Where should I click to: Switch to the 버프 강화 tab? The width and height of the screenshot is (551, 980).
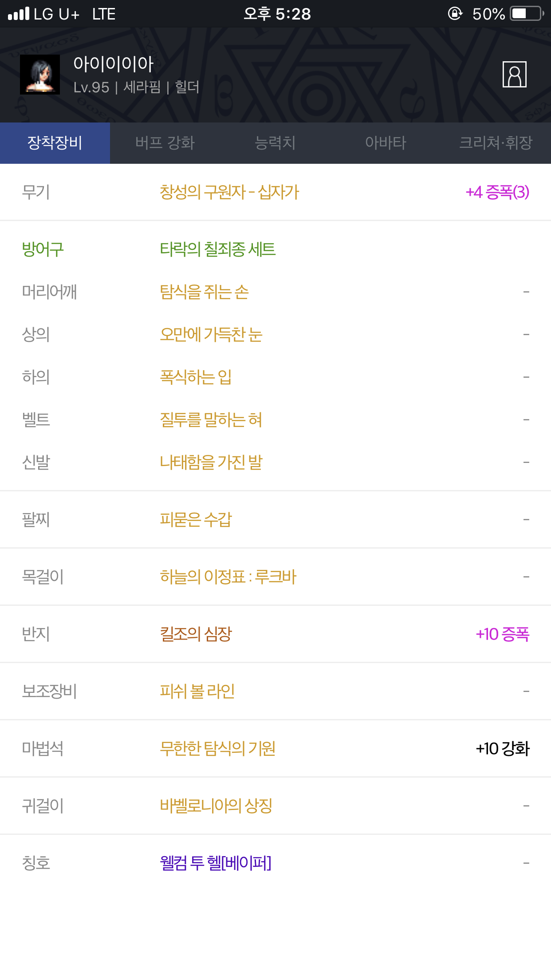165,143
